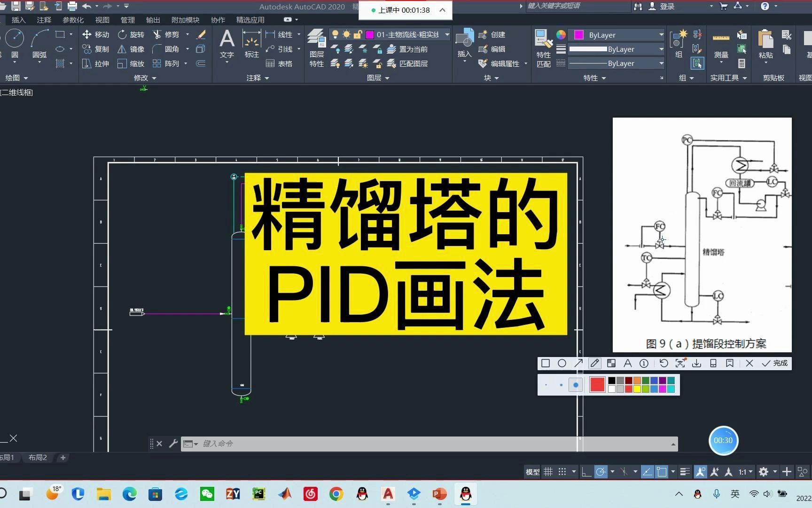Pick the yellow swatch in annotation palette

[637, 389]
